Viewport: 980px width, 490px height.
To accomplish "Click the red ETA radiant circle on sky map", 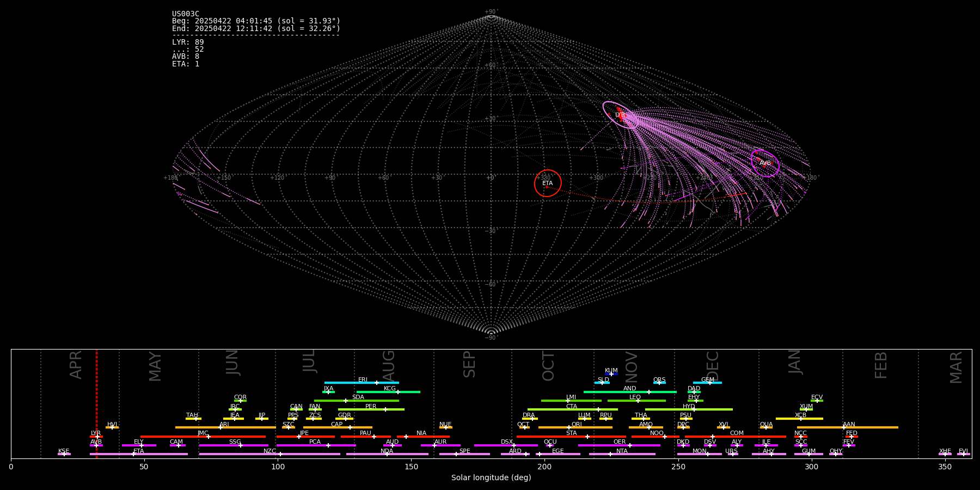I will pos(548,183).
